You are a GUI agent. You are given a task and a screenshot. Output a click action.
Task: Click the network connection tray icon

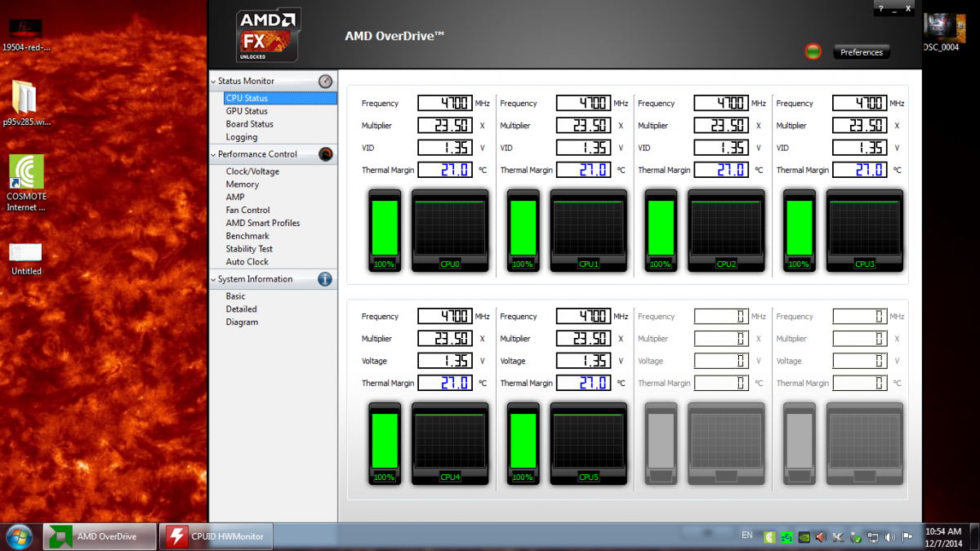tap(872, 537)
